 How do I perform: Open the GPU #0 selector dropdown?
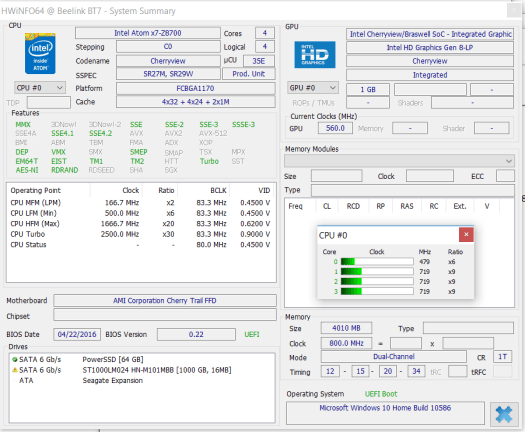coord(313,88)
